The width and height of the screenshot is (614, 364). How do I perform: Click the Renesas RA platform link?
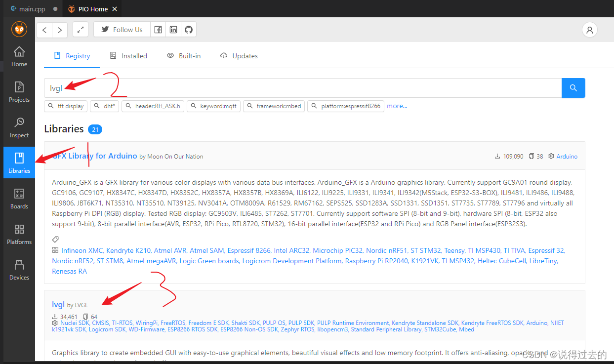(69, 271)
